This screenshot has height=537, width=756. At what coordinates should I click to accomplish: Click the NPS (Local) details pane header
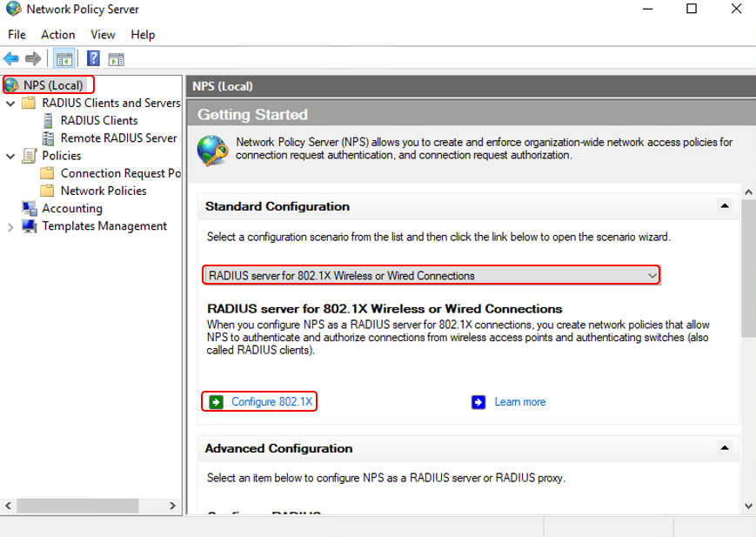(x=472, y=86)
